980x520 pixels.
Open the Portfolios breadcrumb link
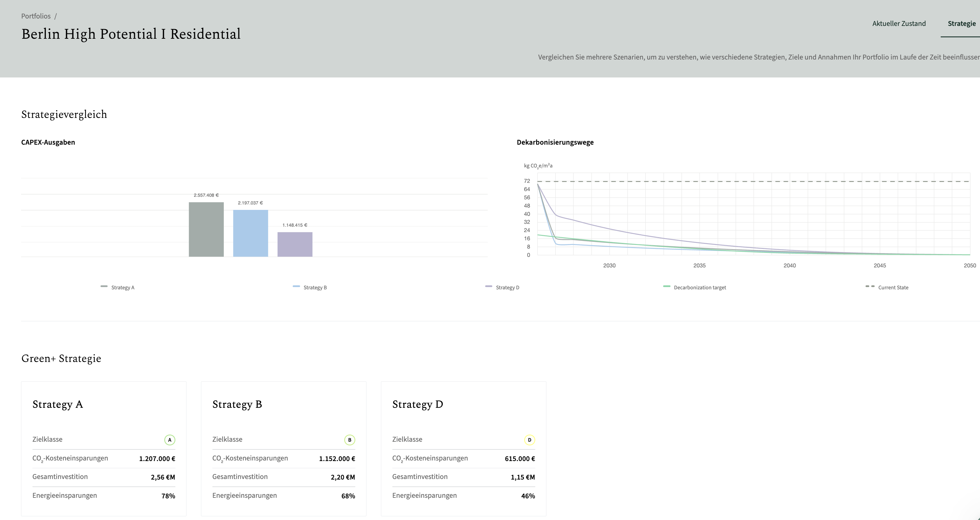point(36,16)
